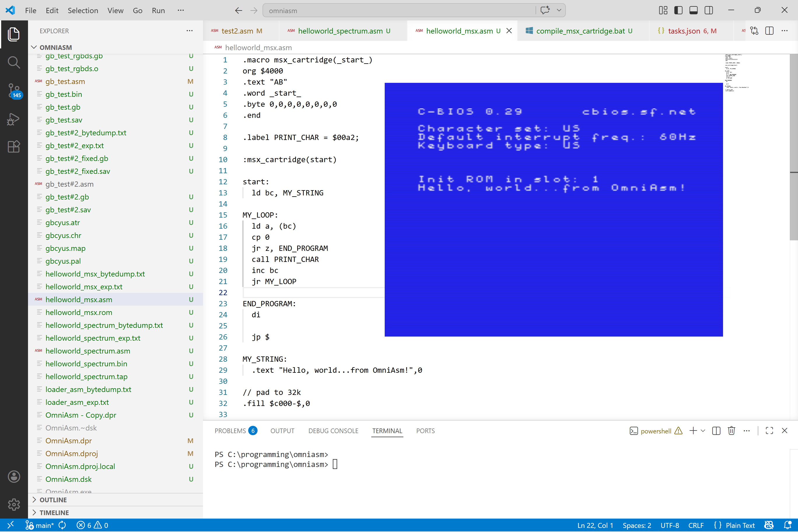The width and height of the screenshot is (798, 532).
Task: Click the Accounts icon in activity bar
Action: point(14,476)
